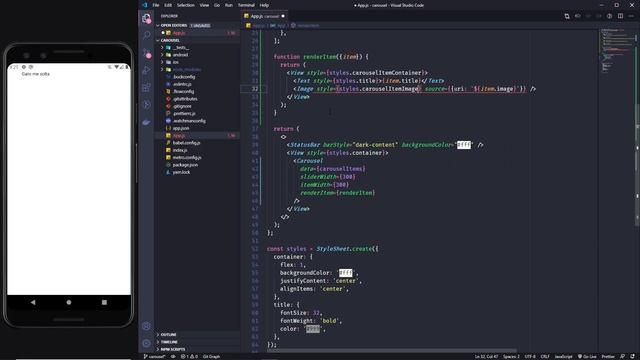Open the Source Control view

(x=146, y=53)
